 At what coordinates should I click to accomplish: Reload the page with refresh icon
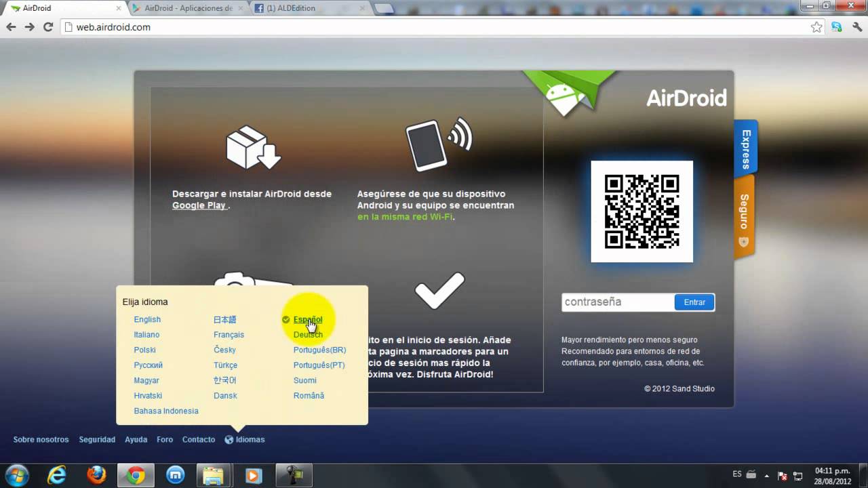tap(48, 27)
